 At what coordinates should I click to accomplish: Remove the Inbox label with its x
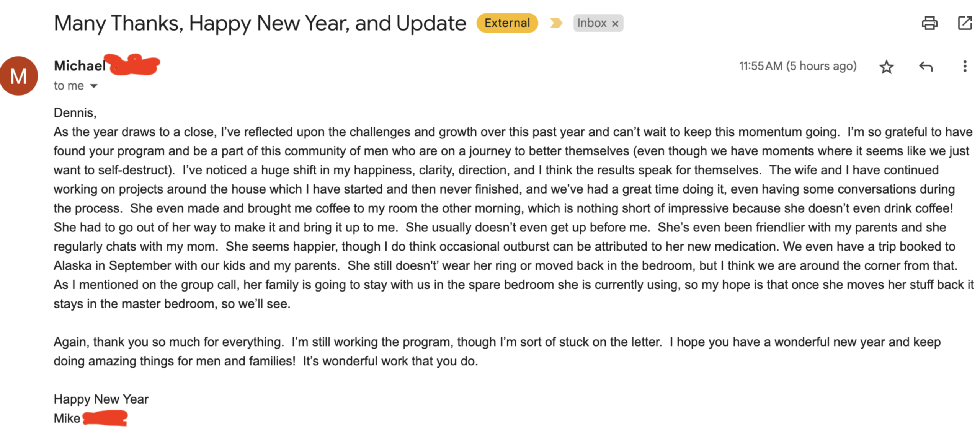point(615,24)
